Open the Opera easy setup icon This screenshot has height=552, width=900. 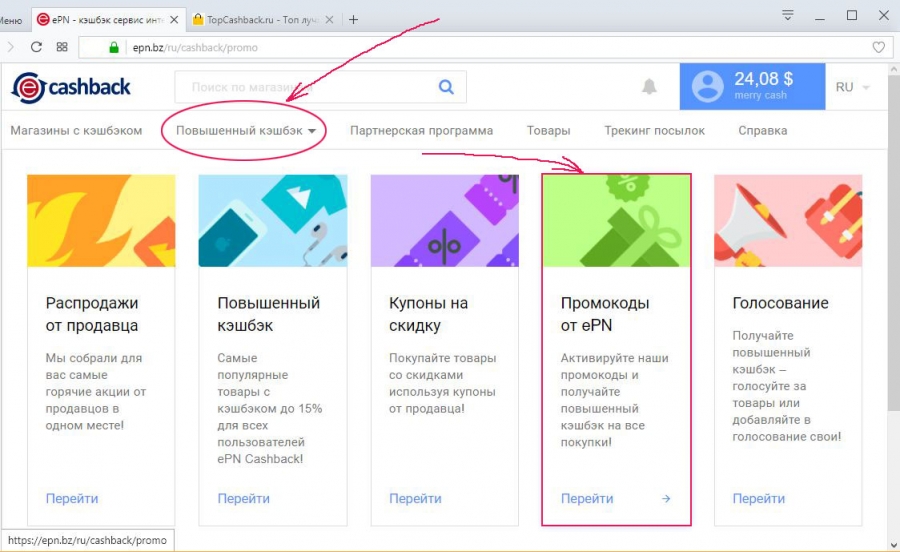(788, 15)
